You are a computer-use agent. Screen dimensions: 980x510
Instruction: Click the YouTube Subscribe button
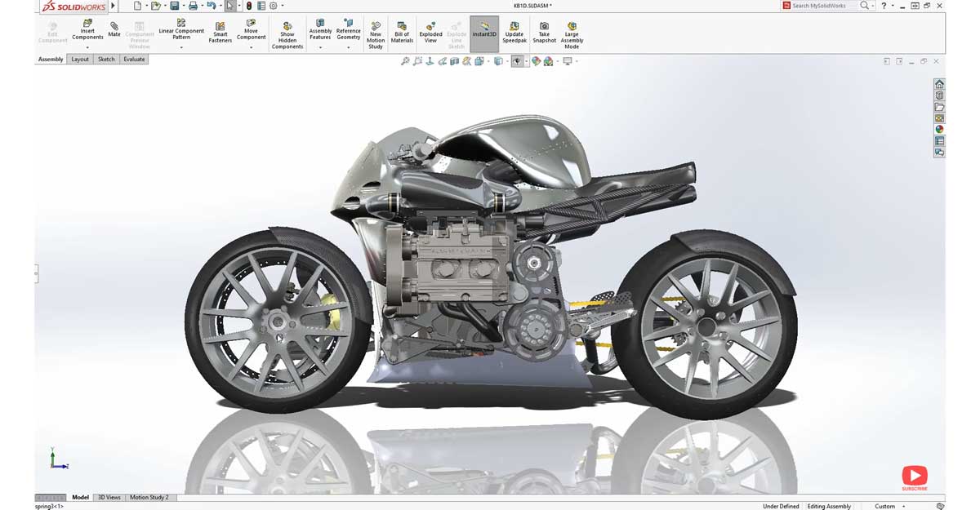(x=914, y=477)
